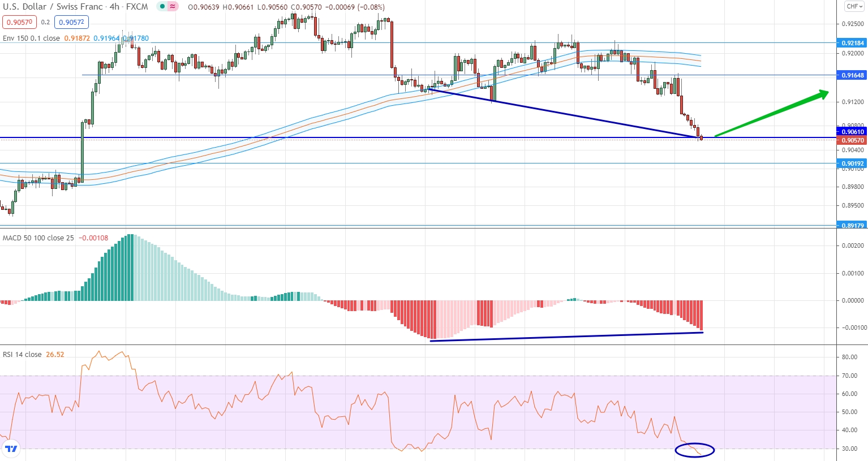Image resolution: width=868 pixels, height=461 pixels.
Task: Open the TradingView logo at bottom left
Action: tap(11, 449)
